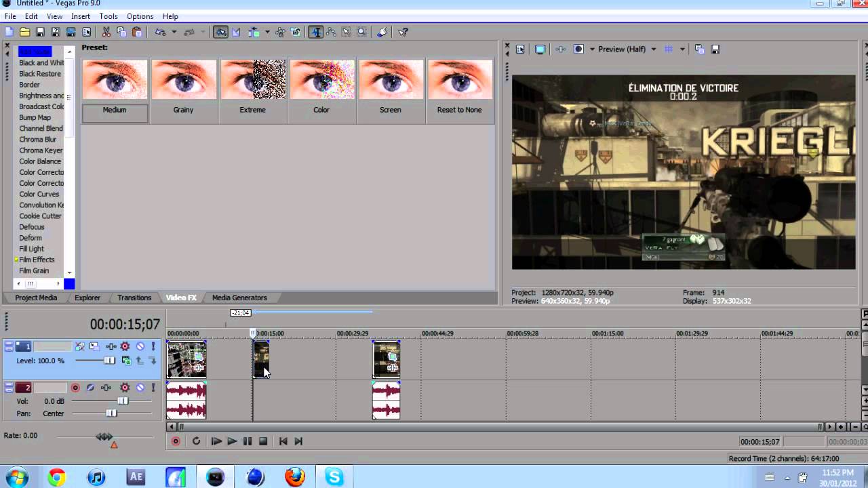Toggle Automatic Crossfades toolbar button
The width and height of the screenshot is (868, 488).
point(236,32)
